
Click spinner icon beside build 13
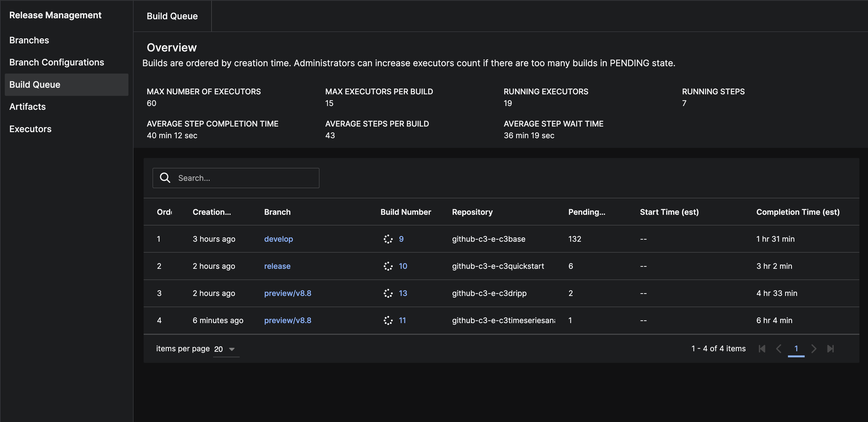tap(388, 293)
